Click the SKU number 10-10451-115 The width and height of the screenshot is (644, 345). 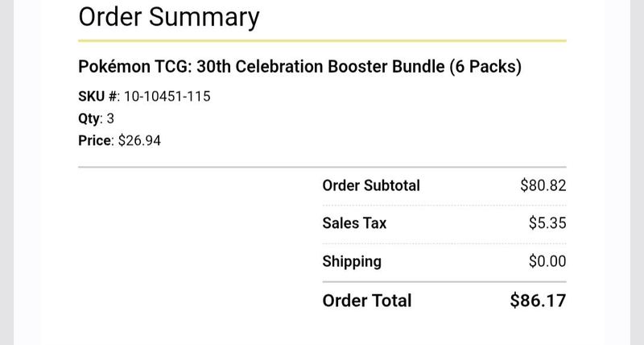coord(167,96)
